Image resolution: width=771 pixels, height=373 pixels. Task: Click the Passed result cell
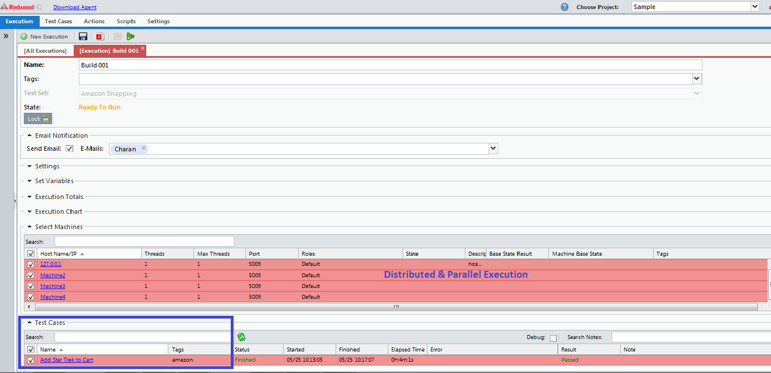[569, 360]
